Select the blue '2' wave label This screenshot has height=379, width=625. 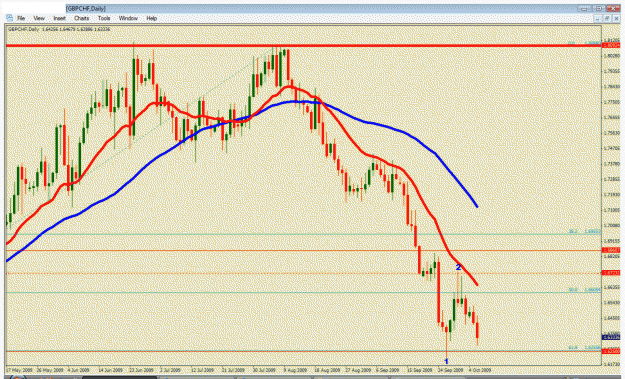pyautogui.click(x=458, y=267)
